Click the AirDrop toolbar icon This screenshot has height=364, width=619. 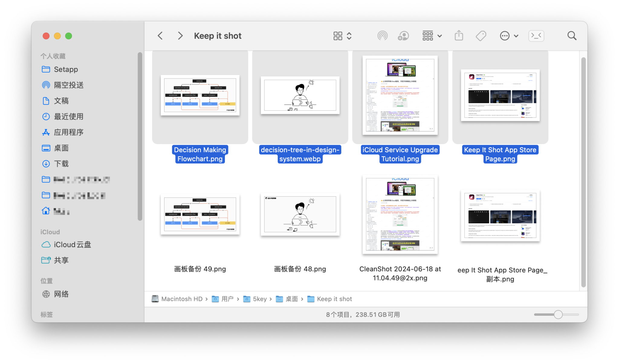tap(382, 36)
